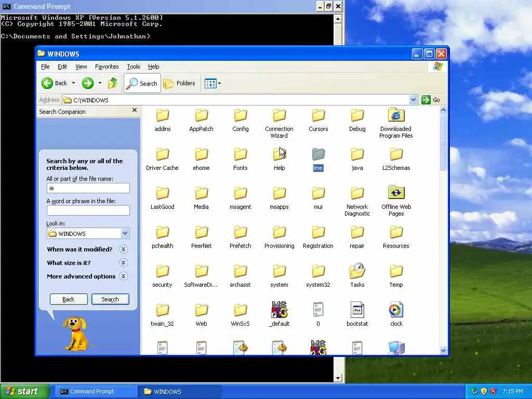Toggle the Folders pane button
This screenshot has width=532, height=399.
[179, 83]
